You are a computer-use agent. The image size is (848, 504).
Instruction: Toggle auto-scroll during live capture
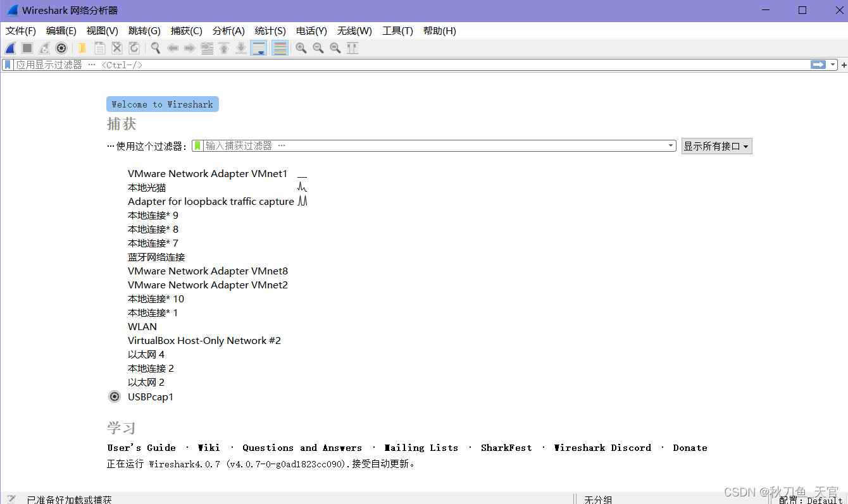258,48
